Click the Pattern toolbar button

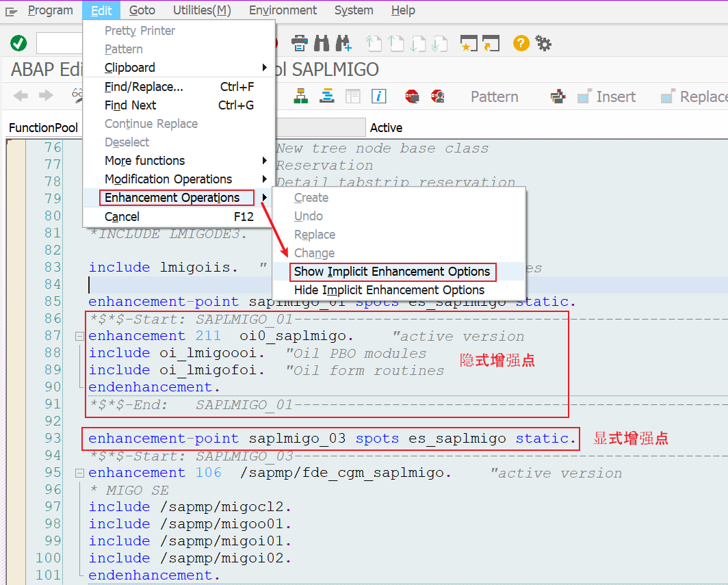pyautogui.click(x=495, y=96)
